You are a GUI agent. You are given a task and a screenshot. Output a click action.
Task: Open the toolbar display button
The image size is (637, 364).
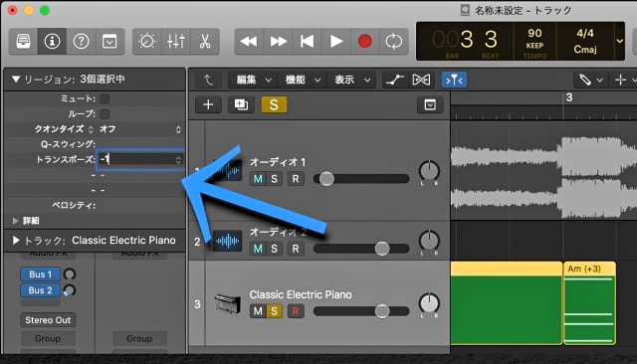pos(109,41)
